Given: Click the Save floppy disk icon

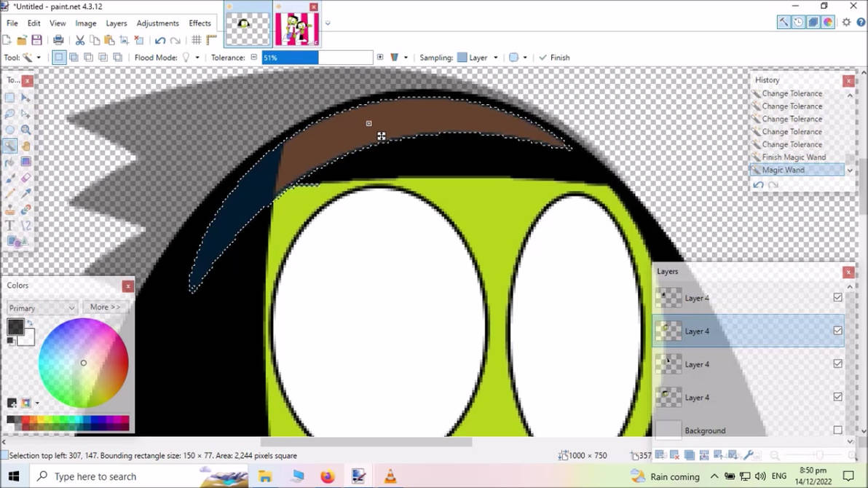Looking at the screenshot, I should [x=36, y=40].
